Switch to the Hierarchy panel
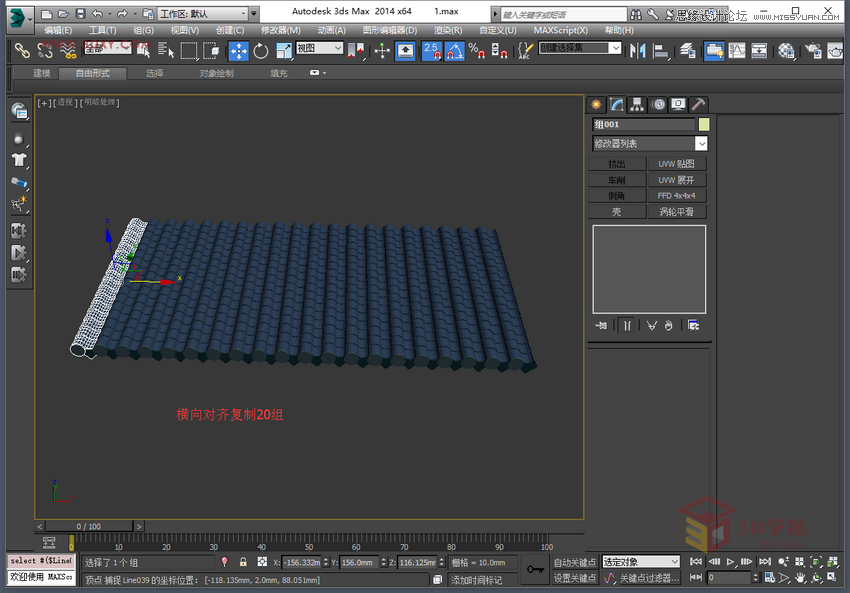The width and height of the screenshot is (850, 593). (x=638, y=104)
